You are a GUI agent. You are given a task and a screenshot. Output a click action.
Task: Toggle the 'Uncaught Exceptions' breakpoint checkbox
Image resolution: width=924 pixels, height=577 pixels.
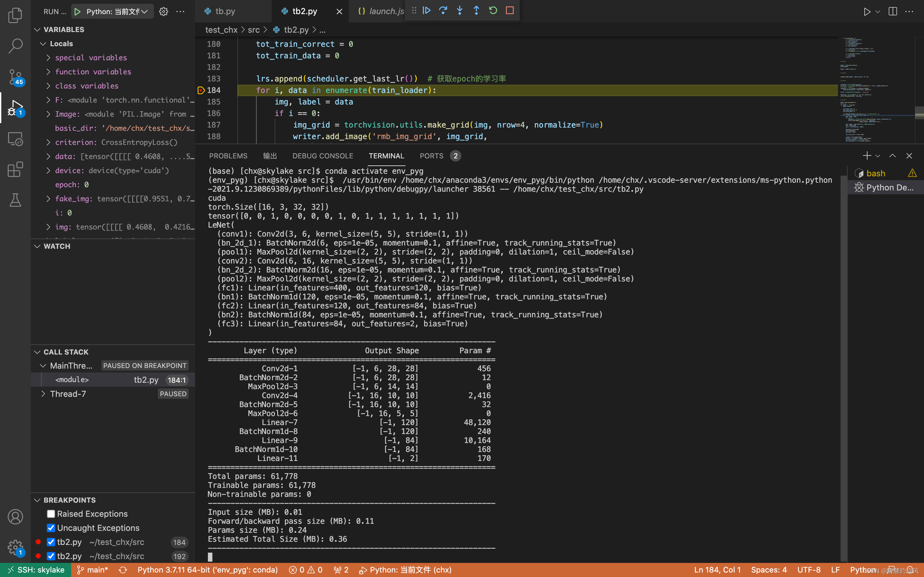pyautogui.click(x=51, y=528)
